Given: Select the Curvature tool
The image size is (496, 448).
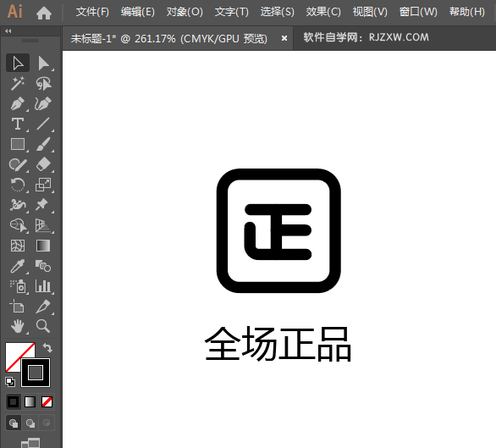Looking at the screenshot, I should pos(43,103).
